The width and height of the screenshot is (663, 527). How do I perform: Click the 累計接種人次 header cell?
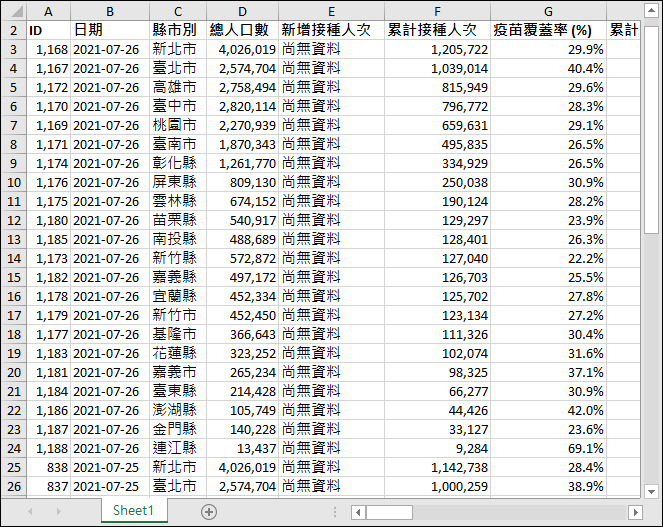(x=438, y=30)
